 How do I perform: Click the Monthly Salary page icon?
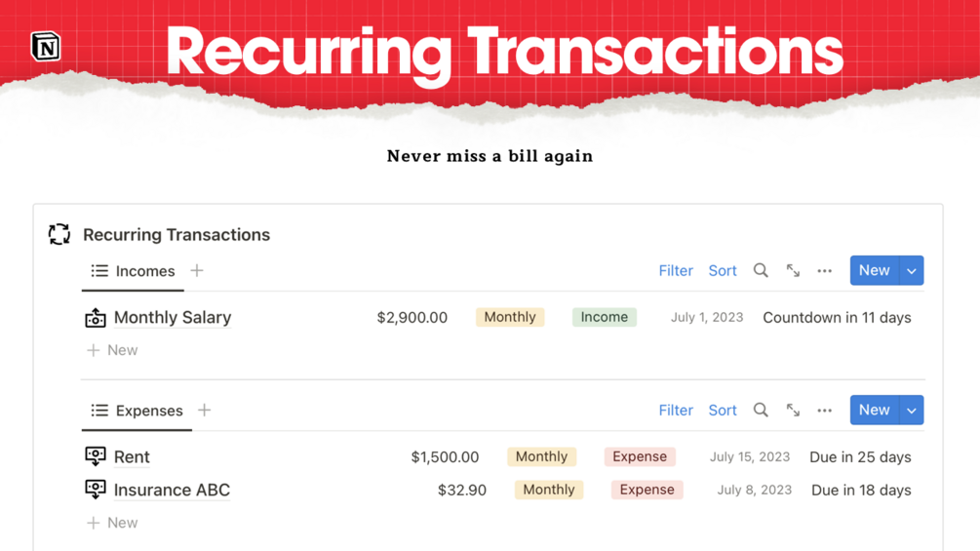96,318
